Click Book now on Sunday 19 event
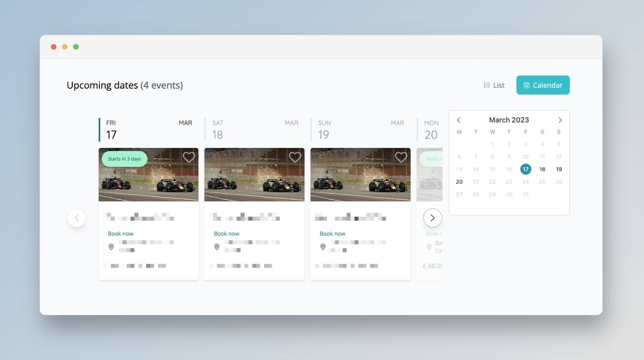 332,234
